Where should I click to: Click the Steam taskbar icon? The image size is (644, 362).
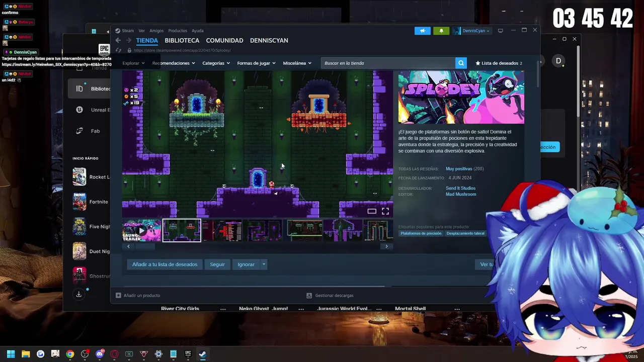pos(203,354)
